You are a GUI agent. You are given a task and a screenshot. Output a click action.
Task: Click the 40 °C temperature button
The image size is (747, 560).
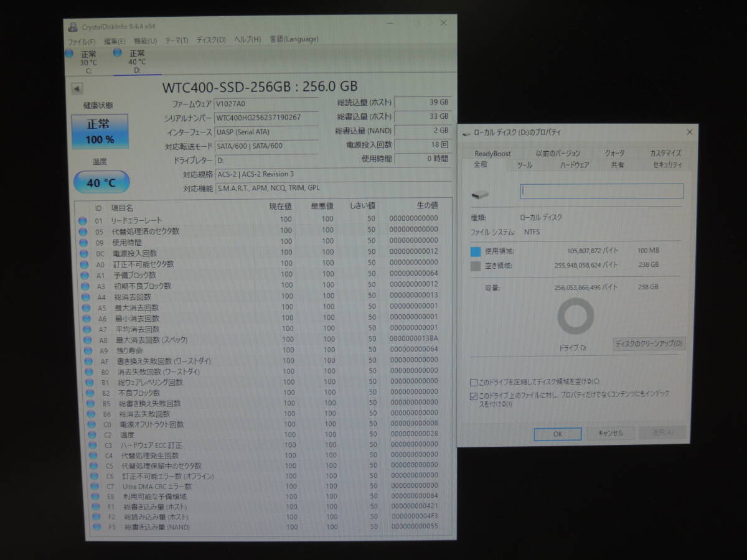click(x=101, y=182)
